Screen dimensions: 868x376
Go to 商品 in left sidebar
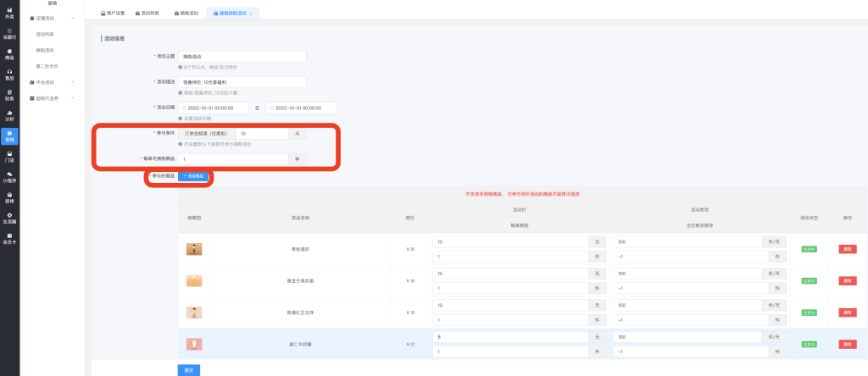coord(9,53)
